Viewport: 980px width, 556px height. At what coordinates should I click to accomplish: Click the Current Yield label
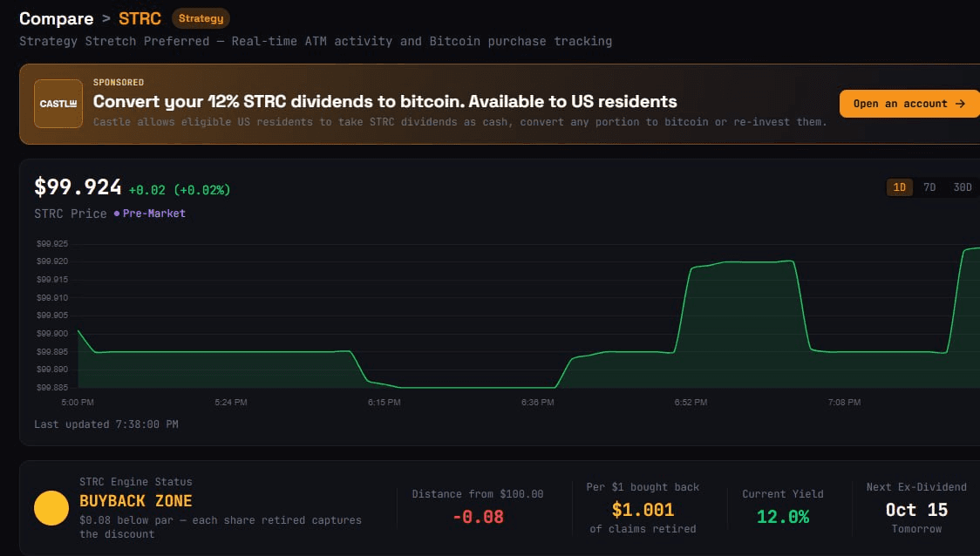tap(782, 494)
